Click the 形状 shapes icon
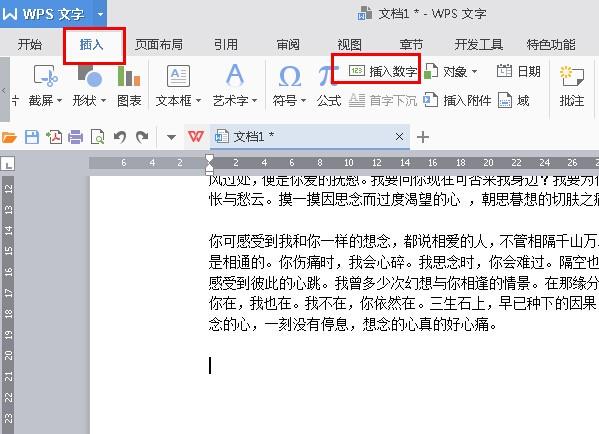Screen dimensions: 599x434 (89, 75)
